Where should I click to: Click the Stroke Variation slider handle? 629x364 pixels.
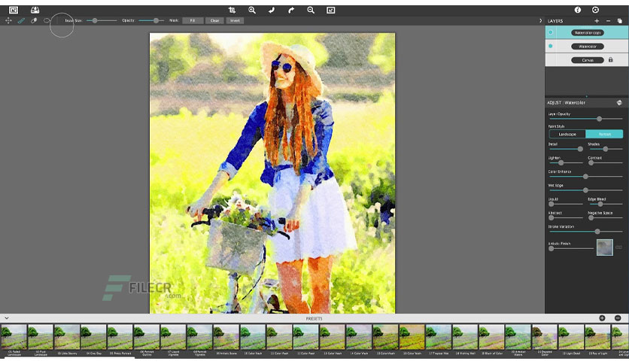(597, 232)
